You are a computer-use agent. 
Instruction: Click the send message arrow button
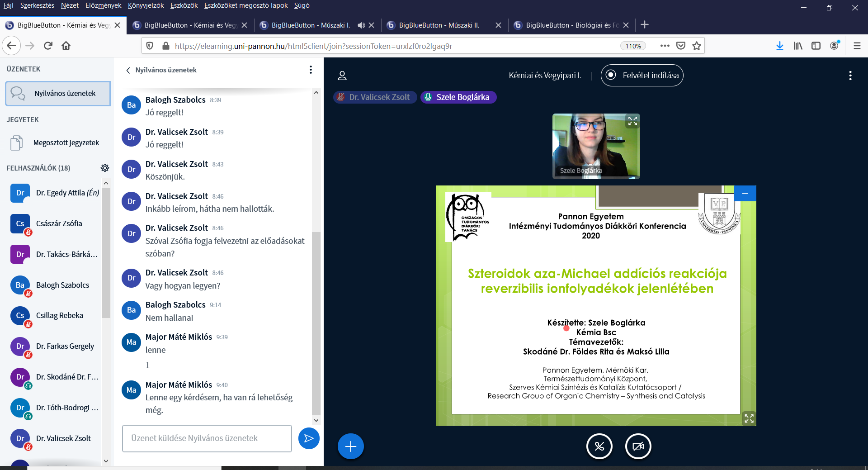click(309, 438)
